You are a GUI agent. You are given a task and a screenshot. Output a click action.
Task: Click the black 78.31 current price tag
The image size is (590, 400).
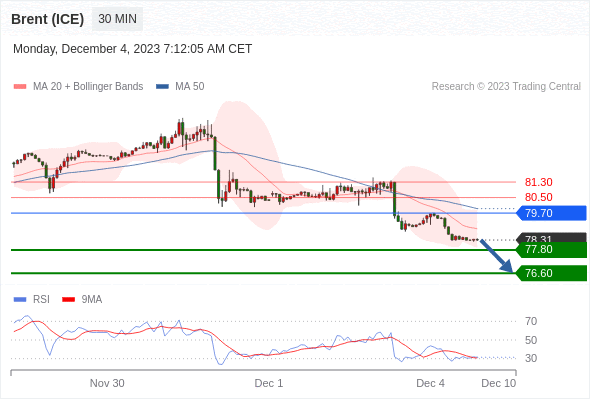coord(551,238)
